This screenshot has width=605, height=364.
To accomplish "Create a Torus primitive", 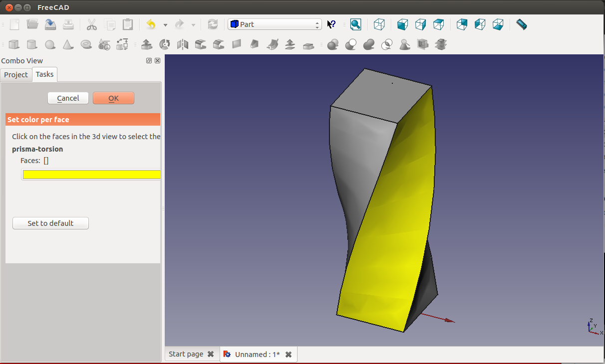I will tap(86, 45).
